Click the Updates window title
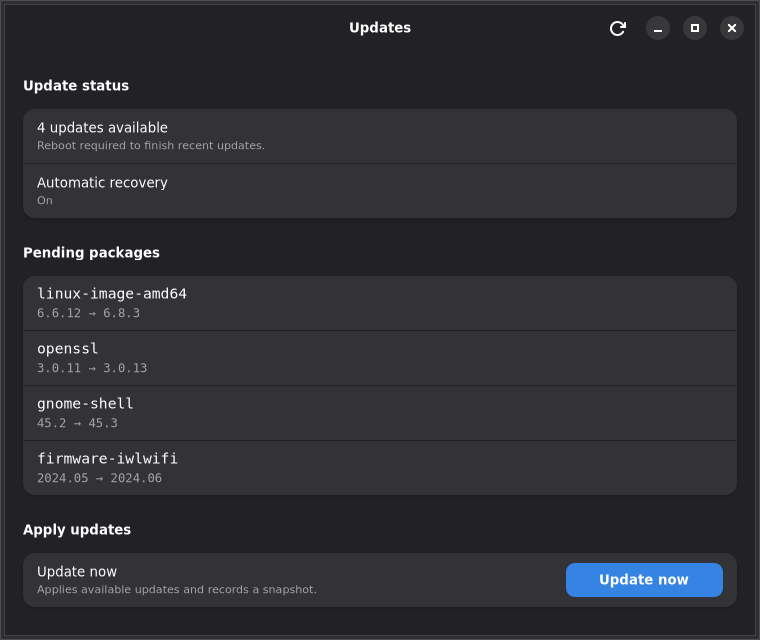The height and width of the screenshot is (640, 760). tap(380, 28)
